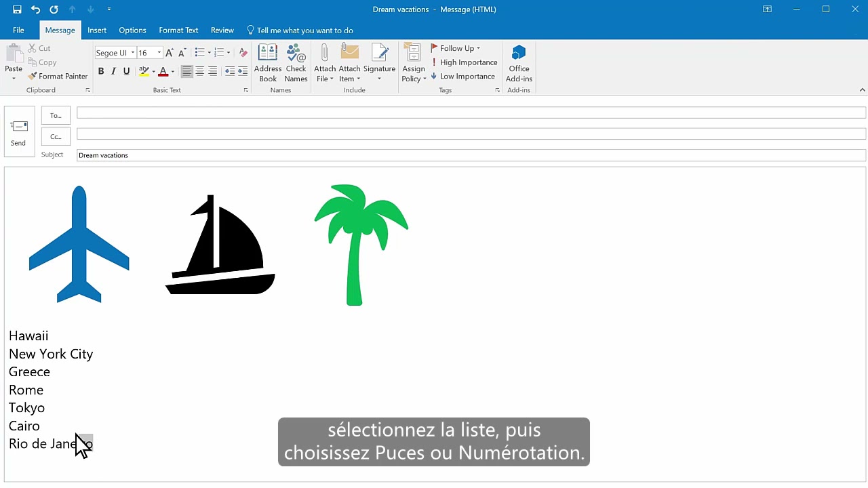Mark message as High Importance
Screen dimensions: 868x488
(465, 62)
